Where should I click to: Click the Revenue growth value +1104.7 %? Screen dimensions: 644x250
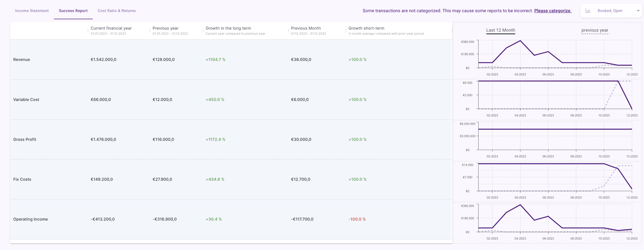click(215, 60)
